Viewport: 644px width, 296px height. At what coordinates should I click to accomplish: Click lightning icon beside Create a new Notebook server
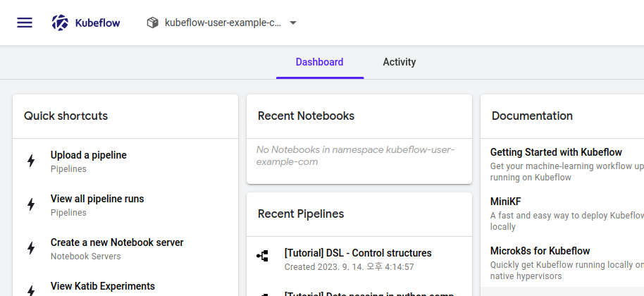31,248
